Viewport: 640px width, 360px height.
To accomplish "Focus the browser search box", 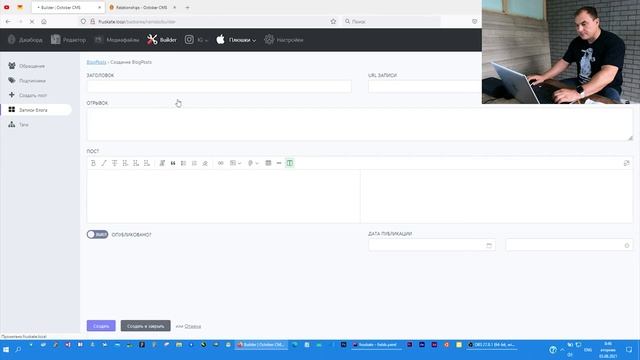I will pyautogui.click(x=392, y=21).
